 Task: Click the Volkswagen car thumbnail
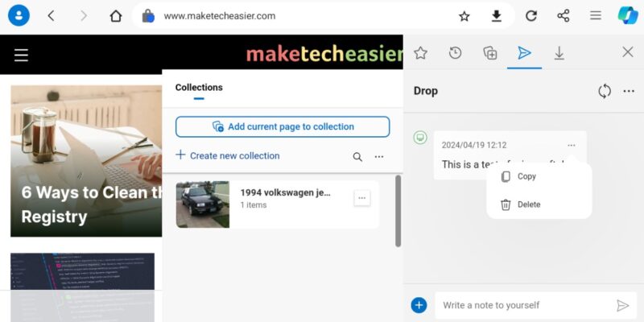[203, 204]
